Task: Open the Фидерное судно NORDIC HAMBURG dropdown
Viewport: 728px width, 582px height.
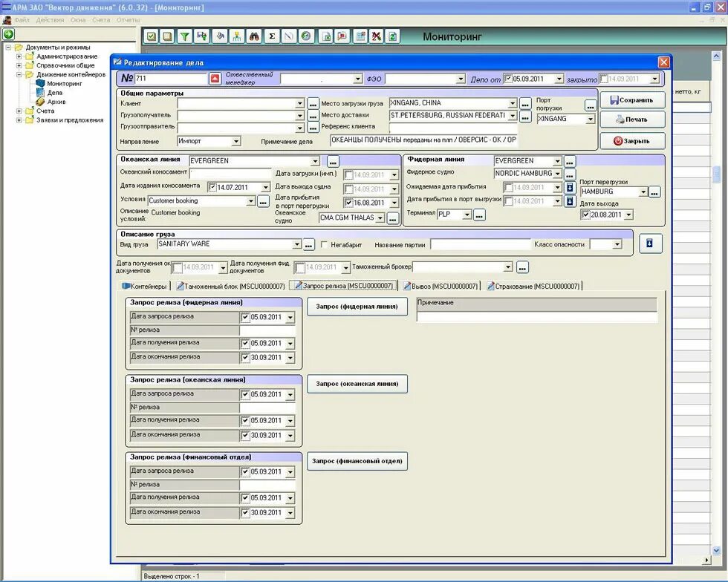Action: pyautogui.click(x=558, y=174)
